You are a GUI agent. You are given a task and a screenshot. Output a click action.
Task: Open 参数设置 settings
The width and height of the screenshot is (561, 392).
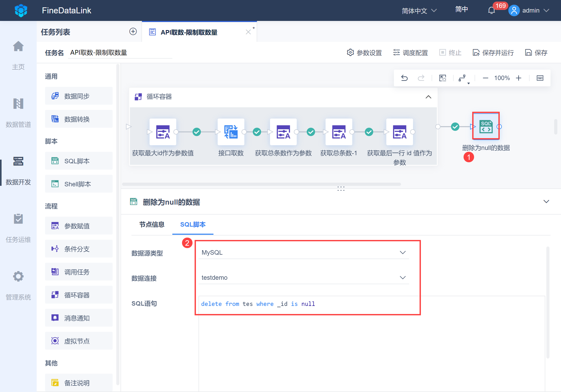tap(364, 53)
